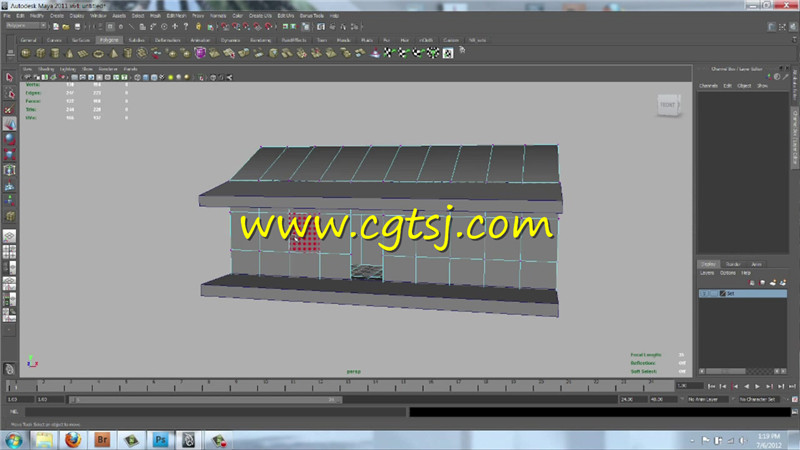The height and width of the screenshot is (450, 800).
Task: Click the playback range slider bar
Action: [x=205, y=399]
